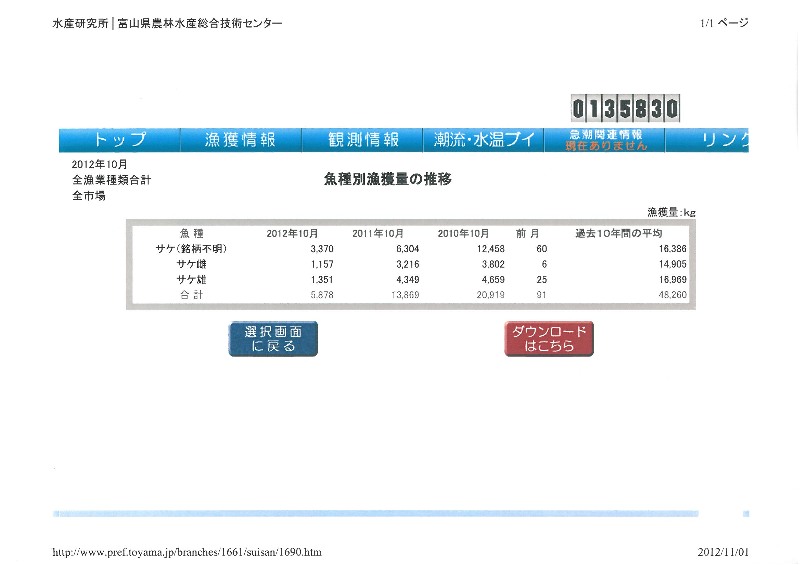This screenshot has height=565, width=800.
Task: Click the 2012年10月 column header
Action: [292, 233]
